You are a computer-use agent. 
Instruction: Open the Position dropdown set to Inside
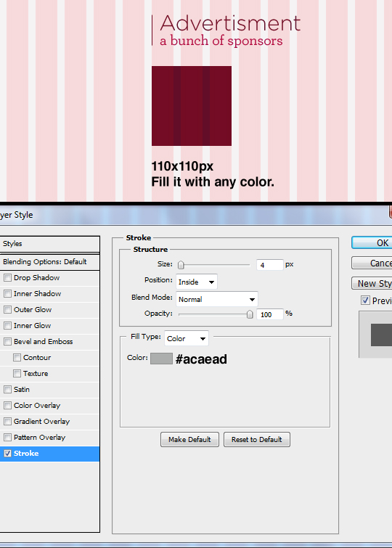[197, 282]
